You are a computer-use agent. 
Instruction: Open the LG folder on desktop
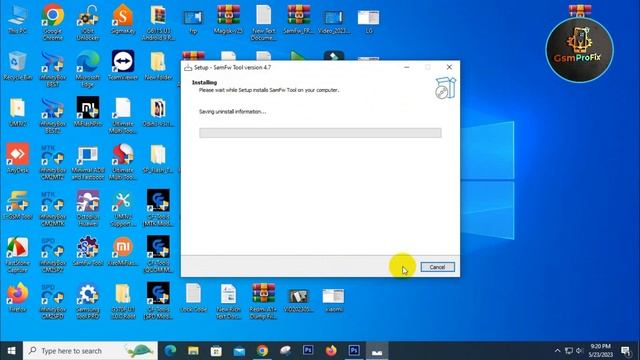tap(369, 21)
